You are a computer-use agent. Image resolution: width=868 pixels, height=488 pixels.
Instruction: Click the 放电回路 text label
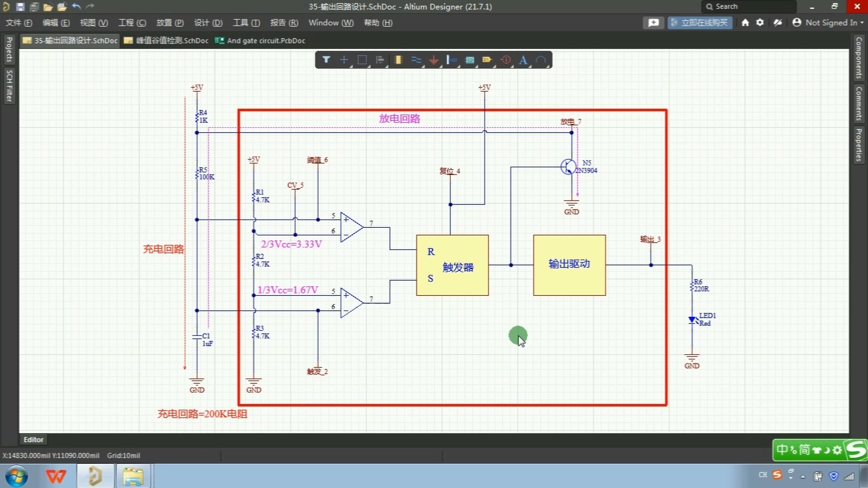(x=400, y=118)
